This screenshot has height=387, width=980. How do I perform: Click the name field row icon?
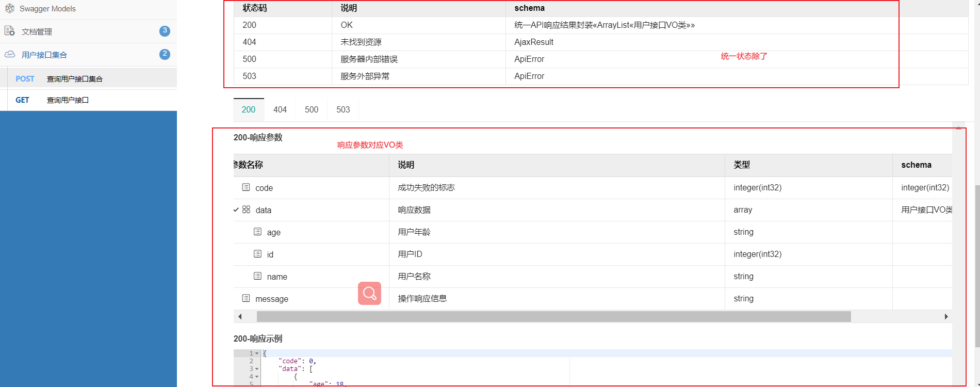click(257, 276)
